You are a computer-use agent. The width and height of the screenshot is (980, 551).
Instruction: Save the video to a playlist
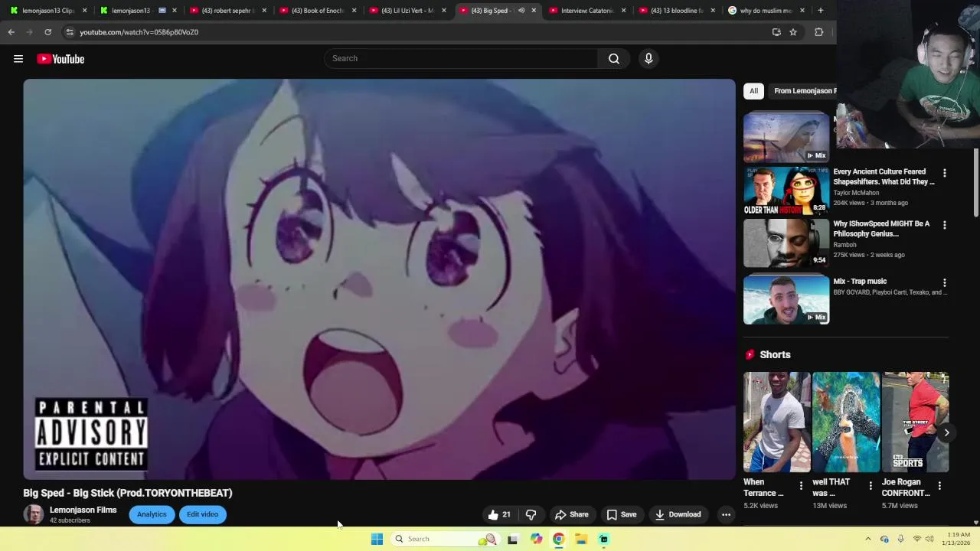tap(622, 514)
